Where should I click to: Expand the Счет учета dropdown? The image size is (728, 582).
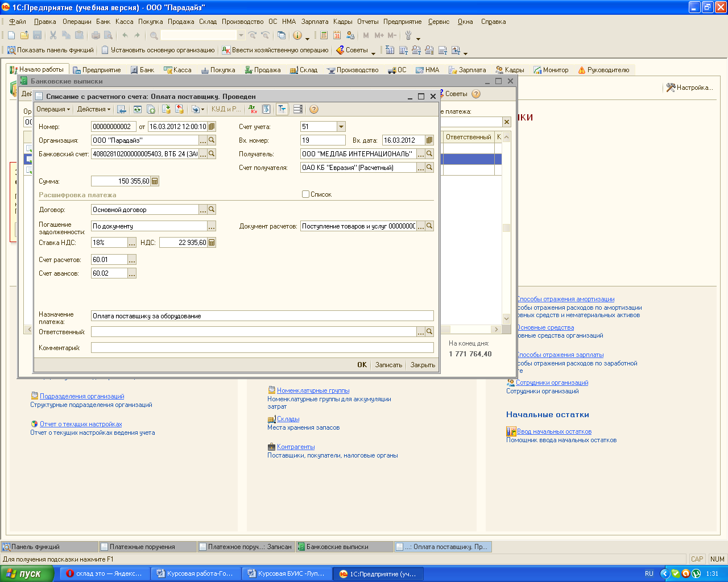[341, 127]
